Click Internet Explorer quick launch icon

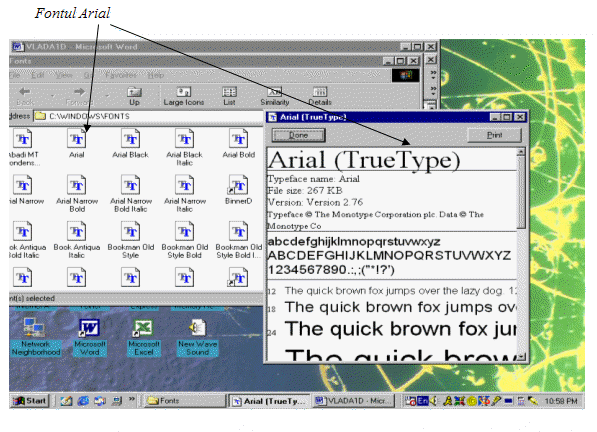pyautogui.click(x=83, y=401)
